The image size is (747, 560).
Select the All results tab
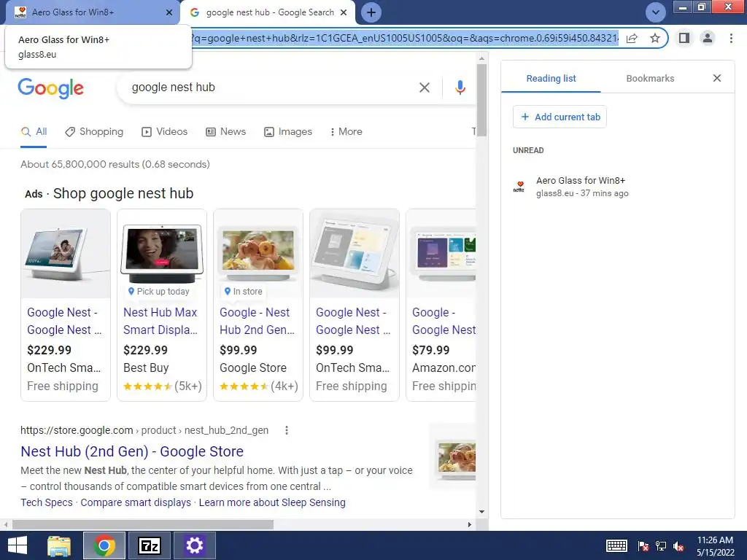coord(34,132)
